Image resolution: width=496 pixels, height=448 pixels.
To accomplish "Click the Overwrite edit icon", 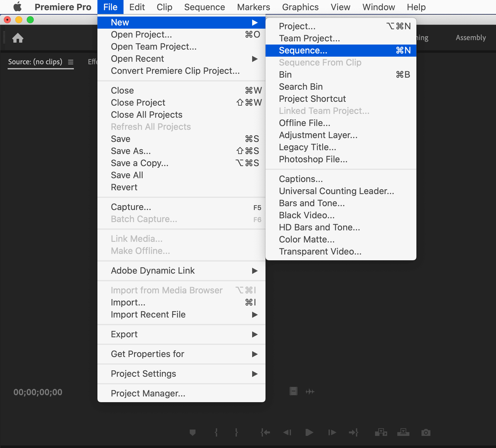I will click(403, 432).
